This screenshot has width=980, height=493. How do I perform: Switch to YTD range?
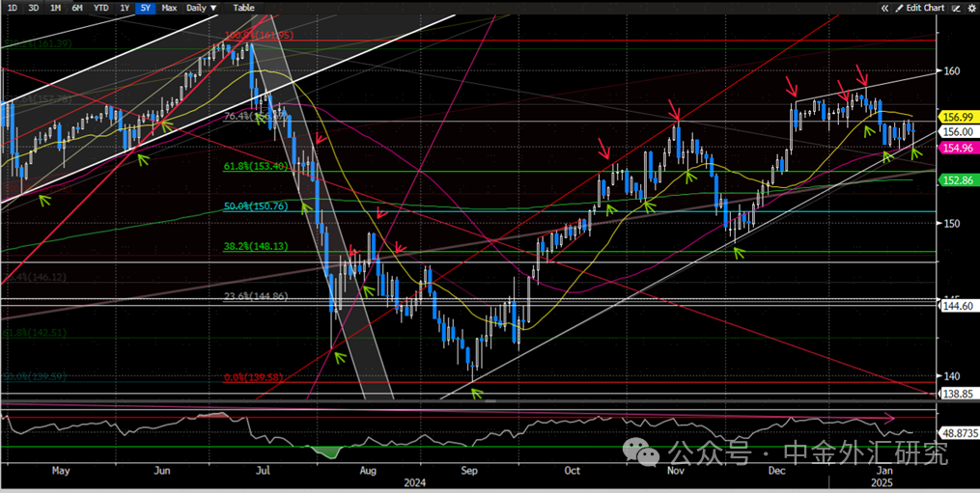[x=101, y=8]
